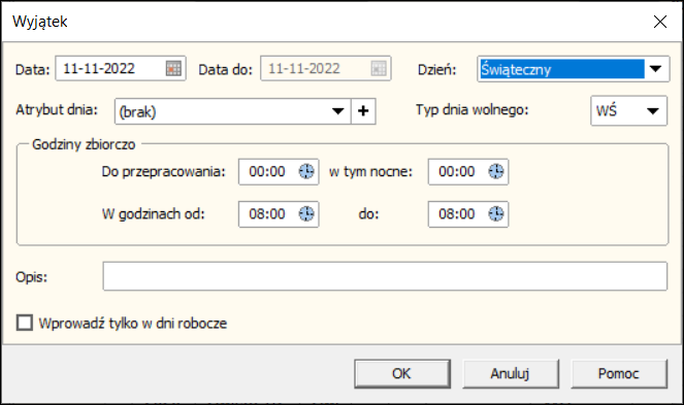Image resolution: width=684 pixels, height=405 pixels.
Task: Open help with the Pomoc button
Action: 619,374
